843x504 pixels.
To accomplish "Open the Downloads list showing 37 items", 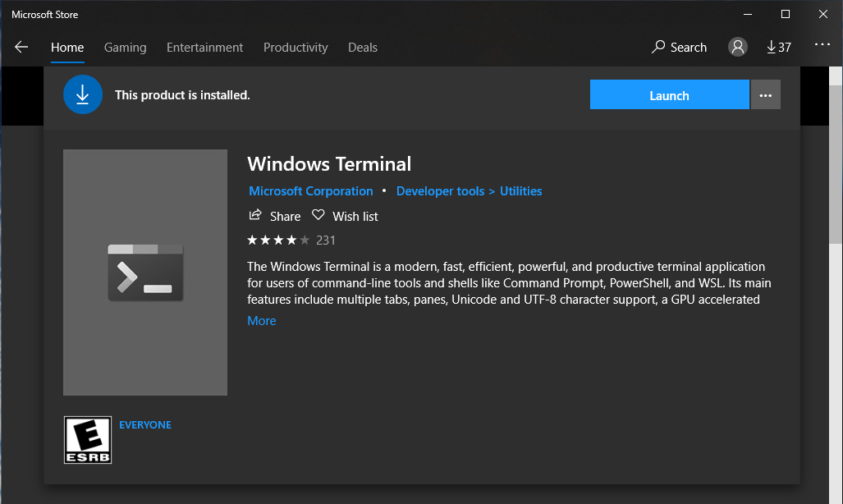I will [x=778, y=47].
